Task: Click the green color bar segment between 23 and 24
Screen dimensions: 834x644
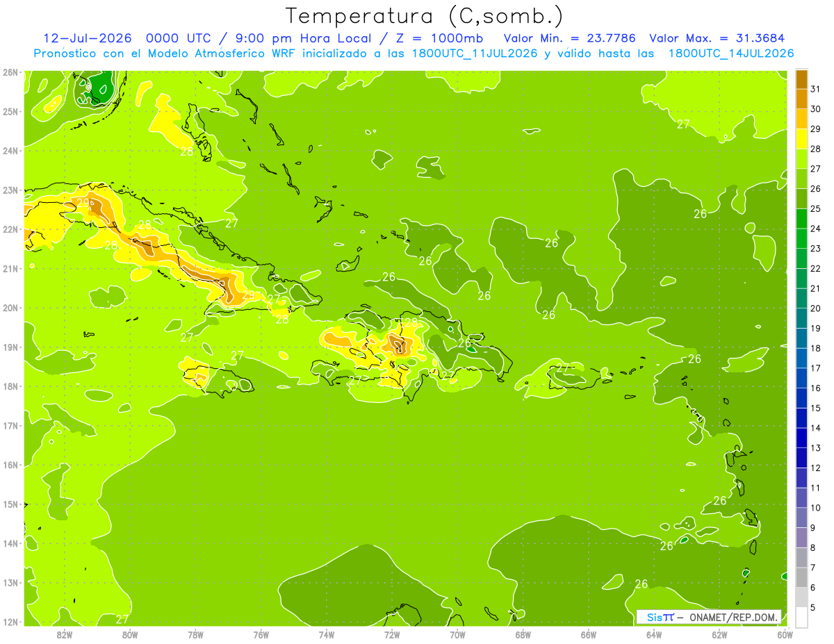Action: pyautogui.click(x=801, y=239)
